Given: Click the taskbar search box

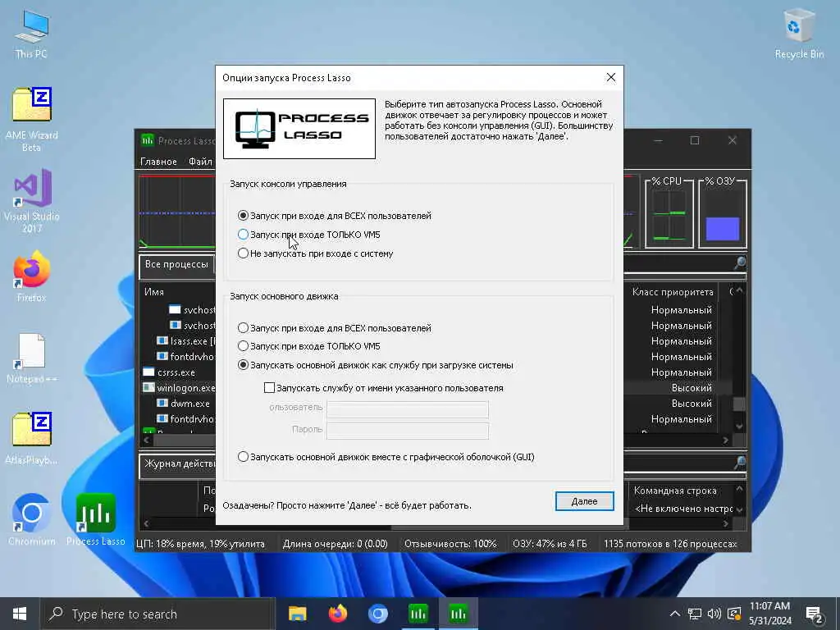Looking at the screenshot, I should point(157,614).
